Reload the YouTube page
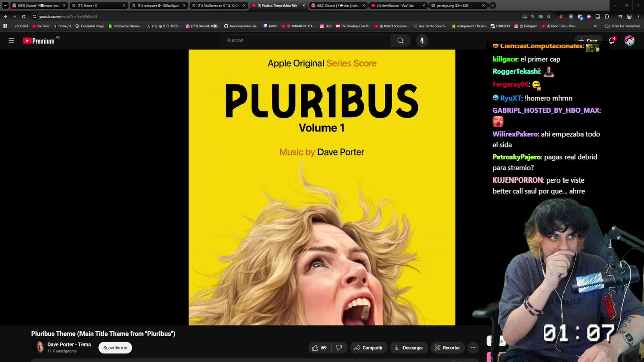 pyautogui.click(x=23, y=16)
